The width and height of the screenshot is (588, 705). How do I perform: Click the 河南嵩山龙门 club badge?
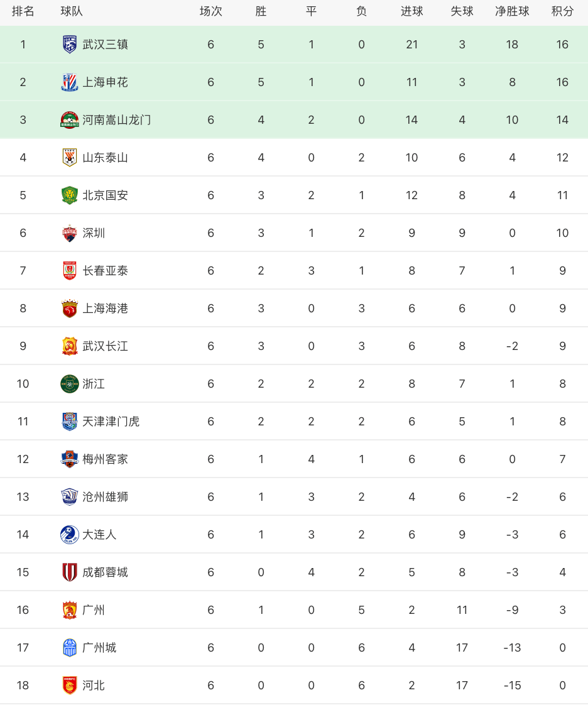click(70, 120)
